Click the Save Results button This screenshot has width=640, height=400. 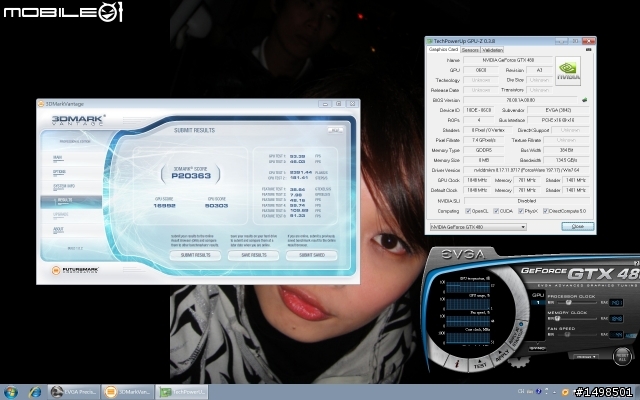(253, 255)
